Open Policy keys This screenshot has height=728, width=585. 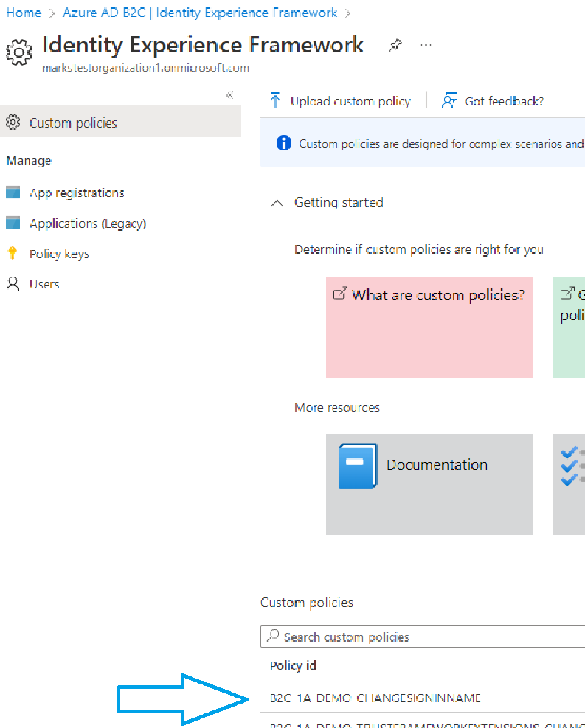click(59, 254)
